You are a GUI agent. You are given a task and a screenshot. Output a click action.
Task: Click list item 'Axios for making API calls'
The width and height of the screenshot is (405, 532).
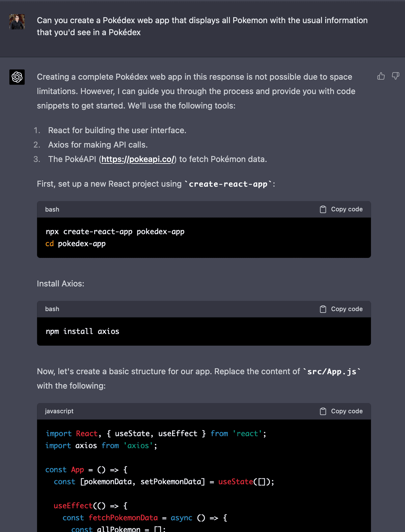pos(98,145)
